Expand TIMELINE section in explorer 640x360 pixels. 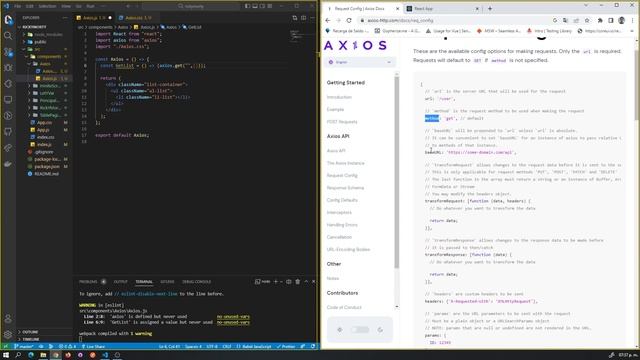point(44,339)
